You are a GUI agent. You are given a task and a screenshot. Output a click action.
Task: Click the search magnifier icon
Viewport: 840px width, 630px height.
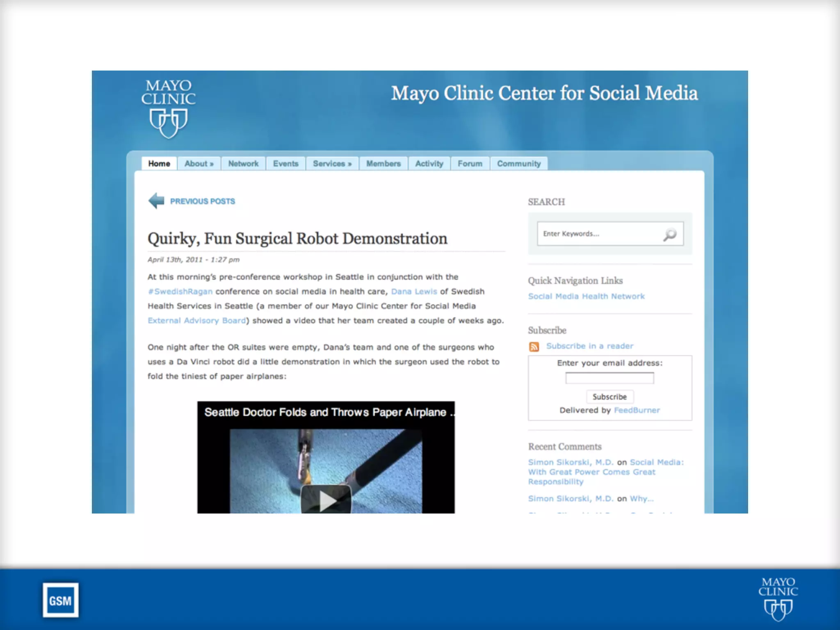click(670, 234)
